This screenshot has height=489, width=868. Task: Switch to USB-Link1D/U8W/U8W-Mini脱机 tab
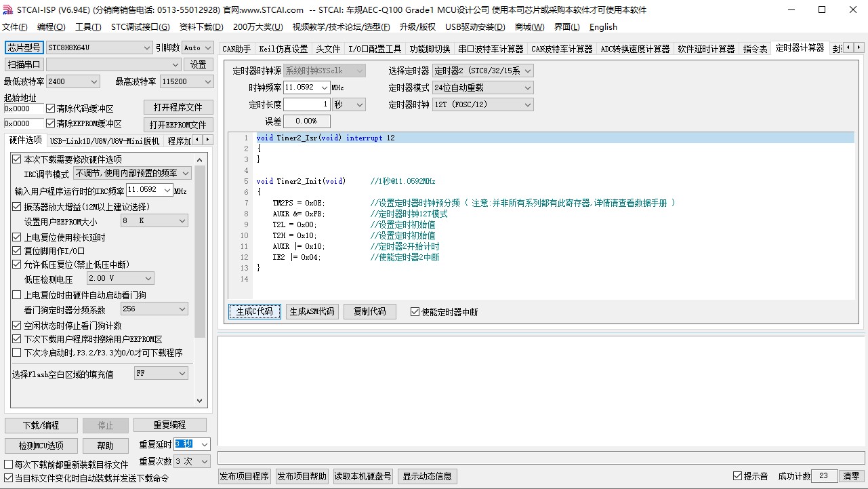click(105, 141)
